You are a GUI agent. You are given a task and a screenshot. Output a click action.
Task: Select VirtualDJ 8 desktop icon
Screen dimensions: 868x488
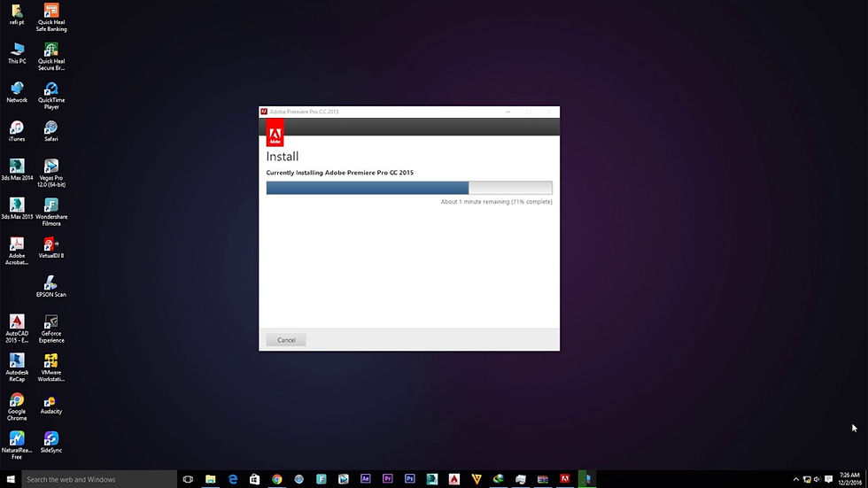click(51, 247)
